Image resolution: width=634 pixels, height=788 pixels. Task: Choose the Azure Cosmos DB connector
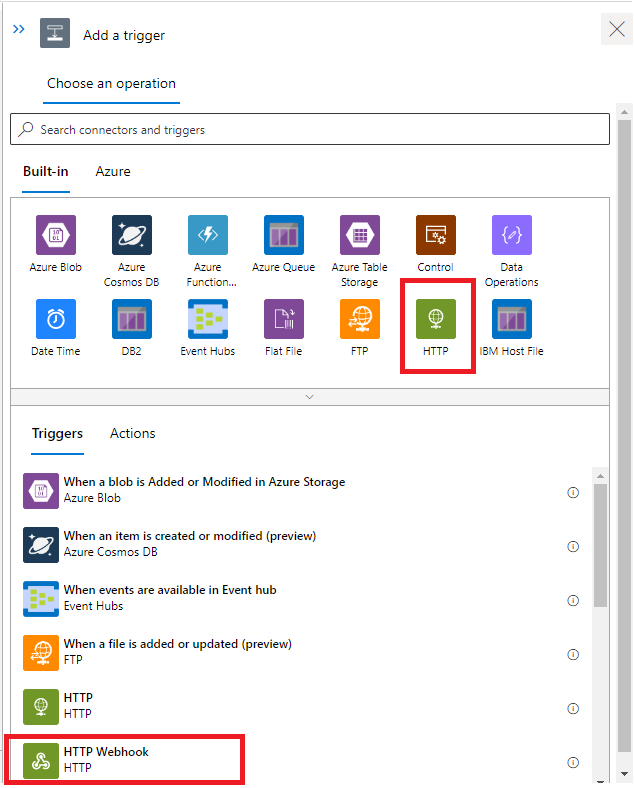132,235
